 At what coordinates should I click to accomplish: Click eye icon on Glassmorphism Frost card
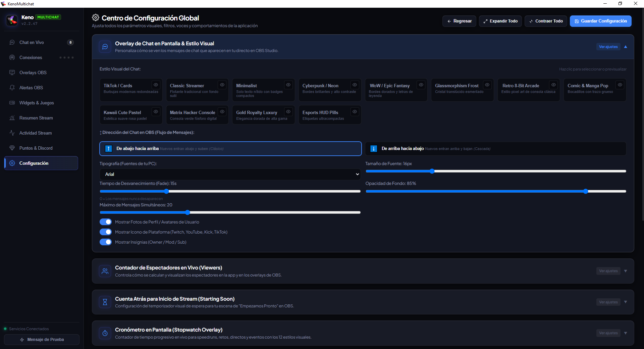point(487,85)
